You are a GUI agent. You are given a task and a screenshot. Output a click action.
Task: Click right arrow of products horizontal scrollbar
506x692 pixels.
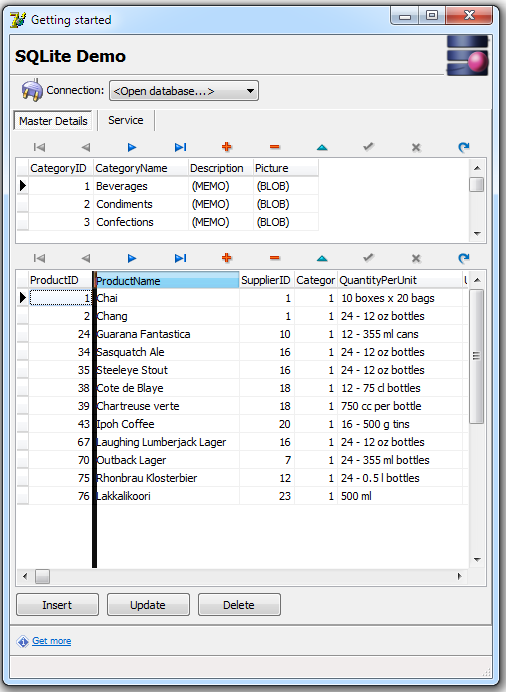[460, 576]
